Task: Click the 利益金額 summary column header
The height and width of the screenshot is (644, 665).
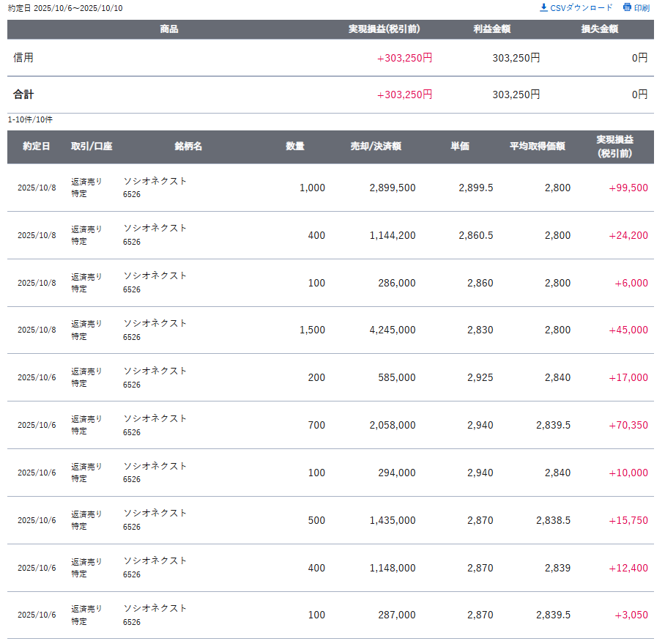Action: point(492,29)
